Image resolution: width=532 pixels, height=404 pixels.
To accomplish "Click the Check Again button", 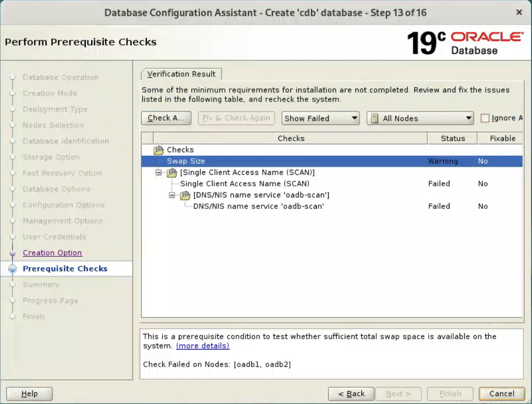I will [166, 118].
